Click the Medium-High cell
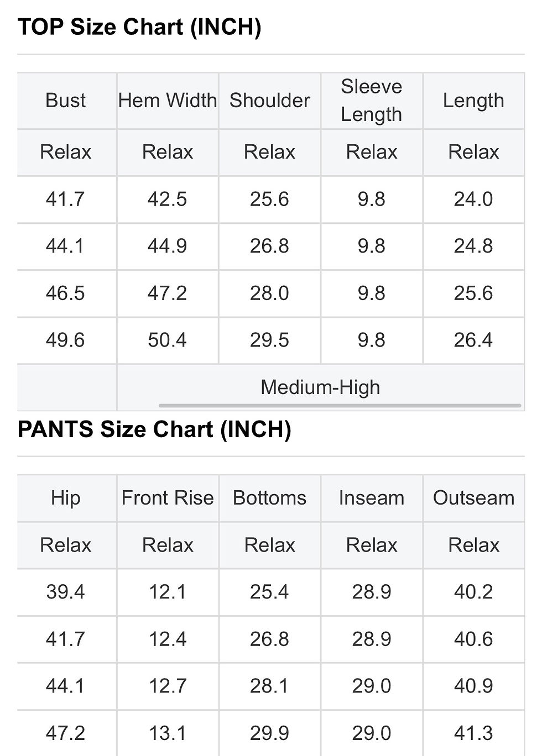542x756 pixels. tap(321, 387)
